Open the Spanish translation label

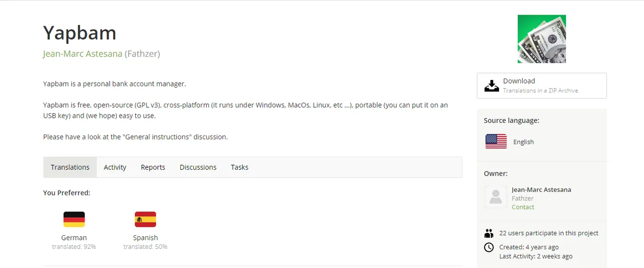pyautogui.click(x=145, y=238)
